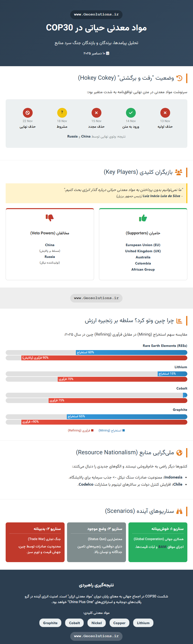The width and height of the screenshot is (193, 644).
Task: Click the green thumbs-up Supporters icon
Action: (143, 218)
